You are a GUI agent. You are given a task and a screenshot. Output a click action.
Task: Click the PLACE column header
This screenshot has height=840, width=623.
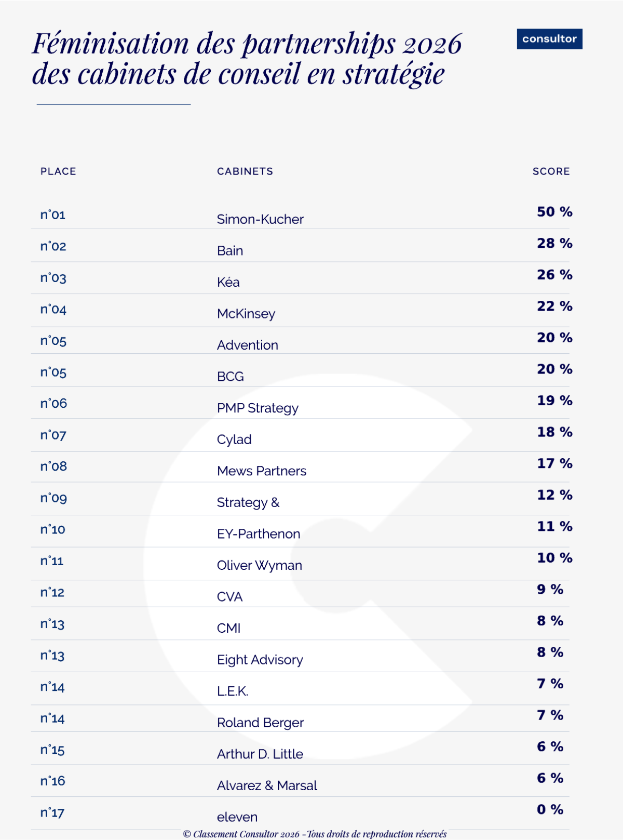[58, 171]
